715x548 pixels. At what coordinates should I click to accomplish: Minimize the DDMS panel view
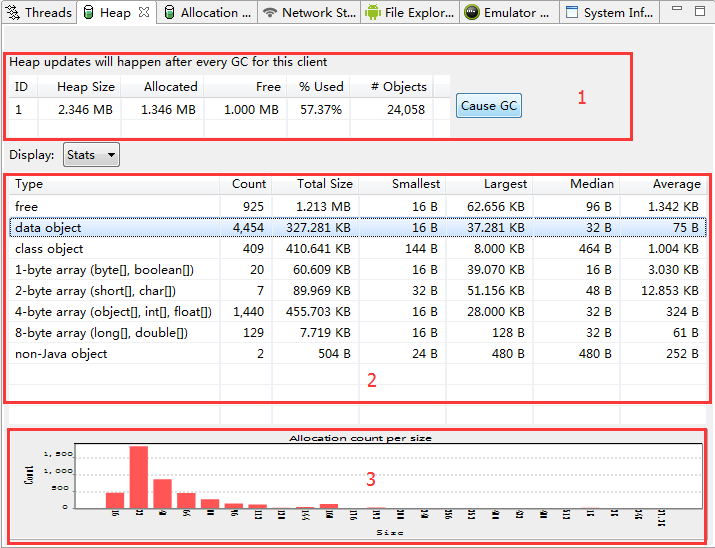[x=677, y=9]
